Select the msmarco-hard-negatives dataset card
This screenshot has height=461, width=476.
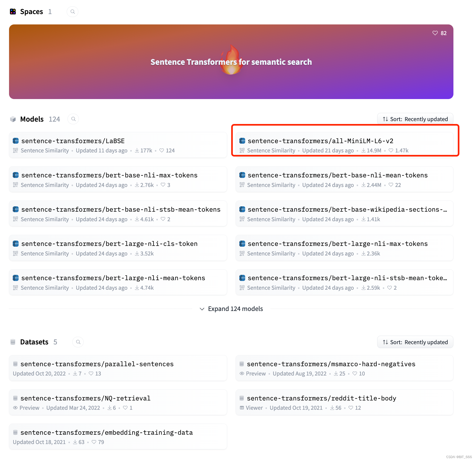point(331,364)
